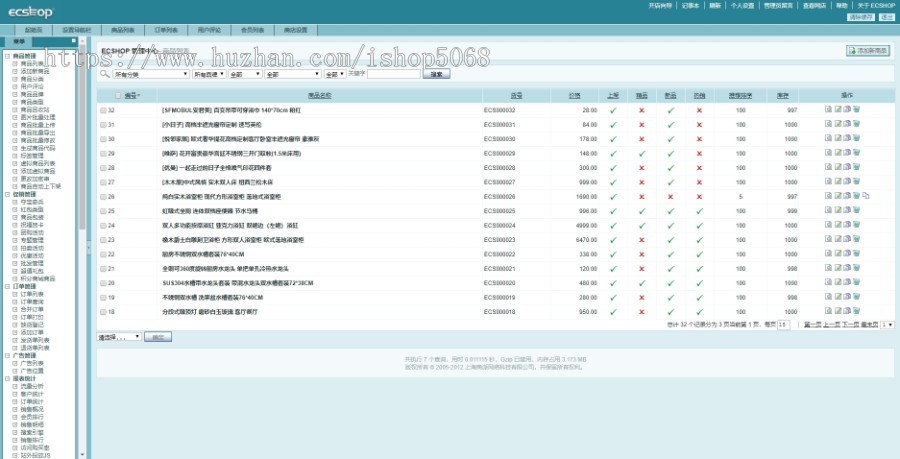Delete product ECS000019
The image size is (900, 459).
pyautogui.click(x=856, y=296)
